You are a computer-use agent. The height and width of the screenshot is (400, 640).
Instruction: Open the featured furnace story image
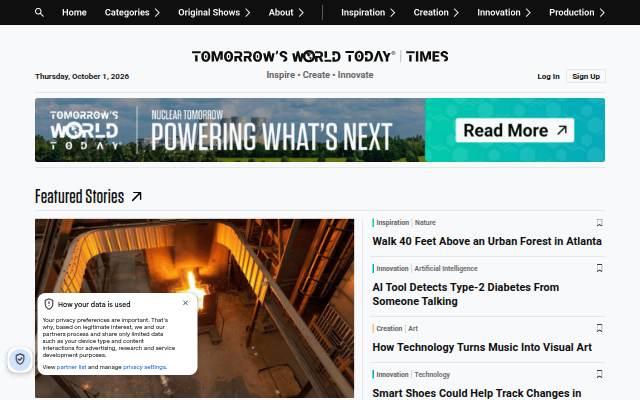(194, 308)
